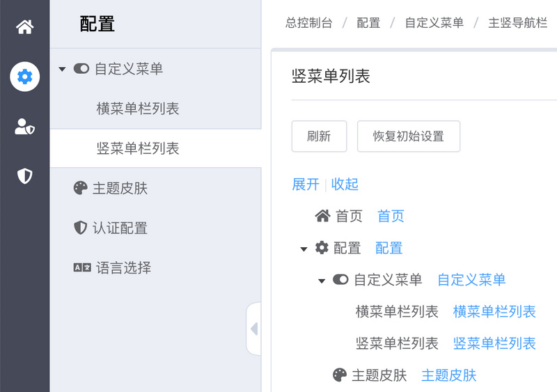Click the toggle icon beside 自定义菜单 in the side menu
Screen dimensions: 557x392
(x=81, y=69)
